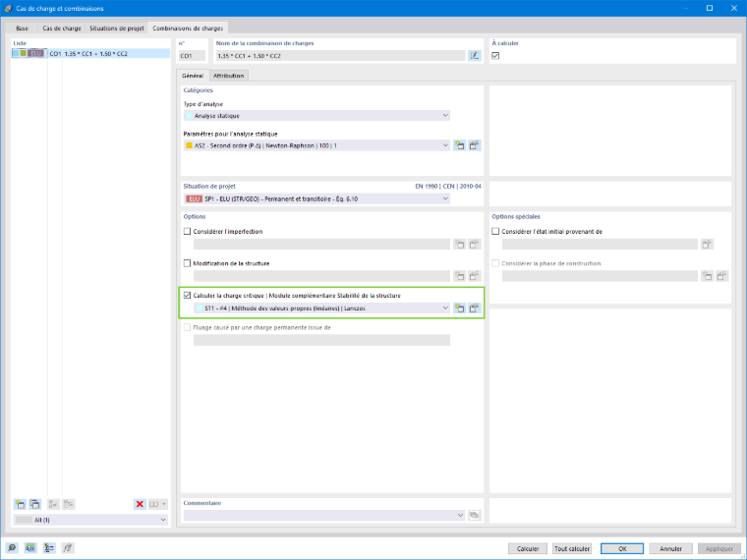
Task: Edit construction phase icon
Action: tap(722, 276)
